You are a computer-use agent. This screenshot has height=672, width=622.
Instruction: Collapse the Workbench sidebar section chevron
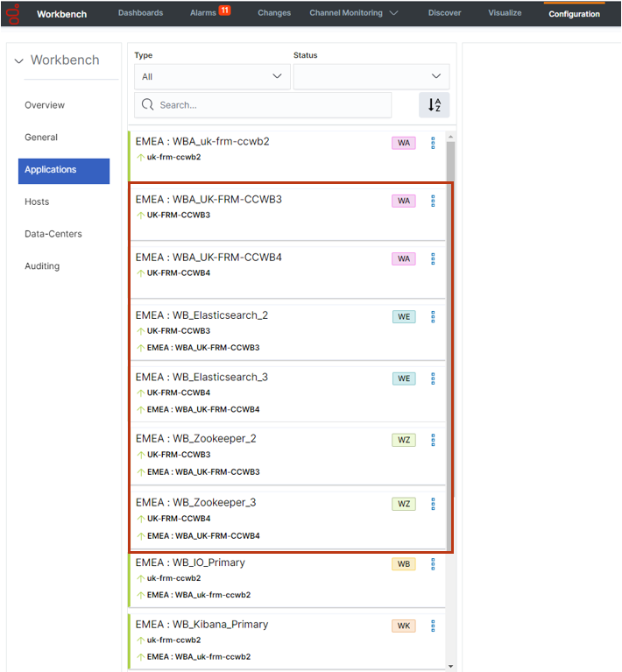(x=19, y=60)
